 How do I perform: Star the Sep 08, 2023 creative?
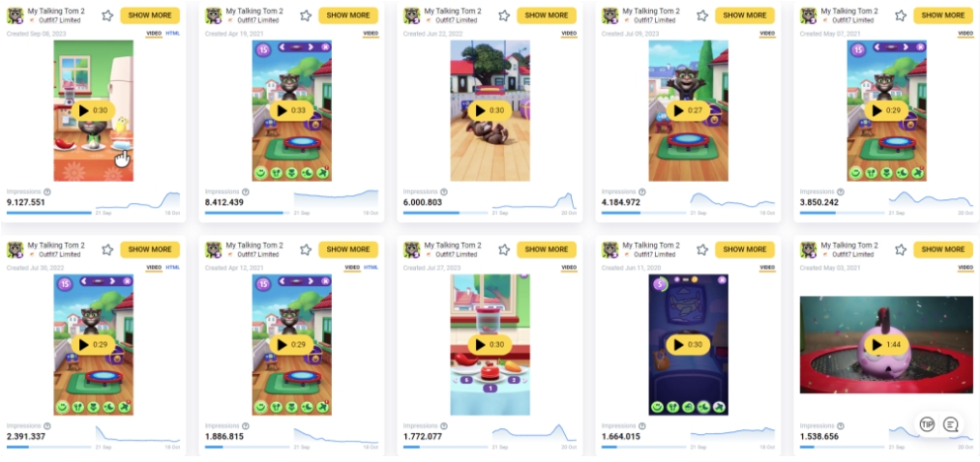tap(107, 15)
